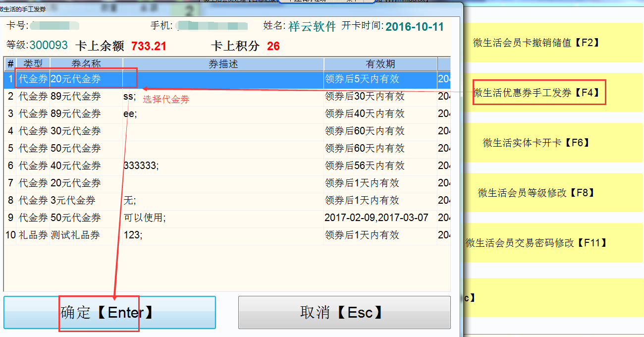Pick the 测试礼品券 gift coupon row
Screen dimensions: 644x337
(76, 235)
